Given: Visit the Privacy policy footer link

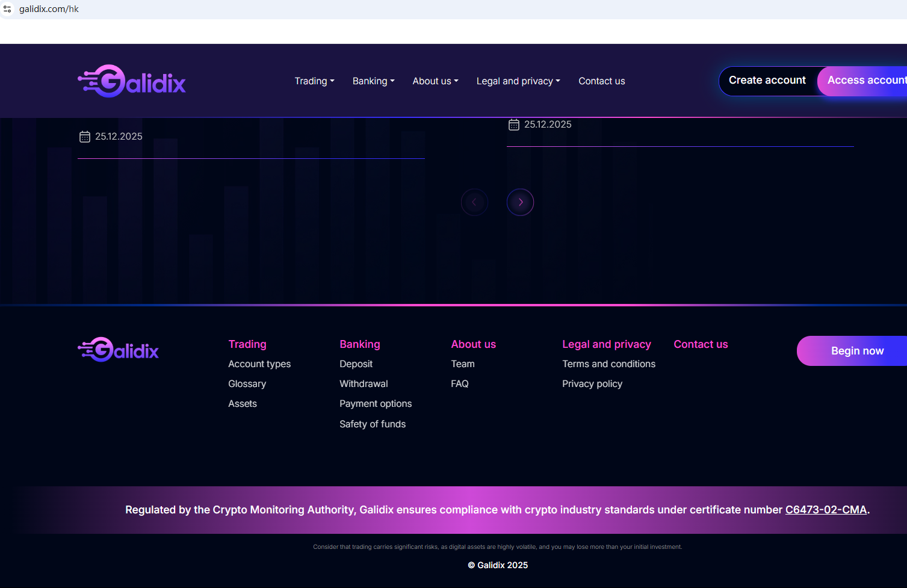Looking at the screenshot, I should (592, 384).
